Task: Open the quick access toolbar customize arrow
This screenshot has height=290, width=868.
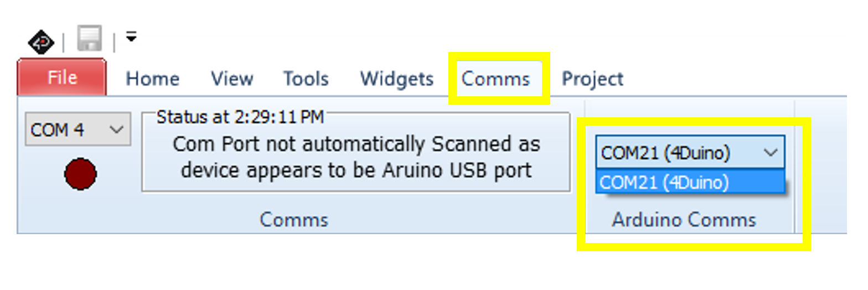Action: pos(131,38)
